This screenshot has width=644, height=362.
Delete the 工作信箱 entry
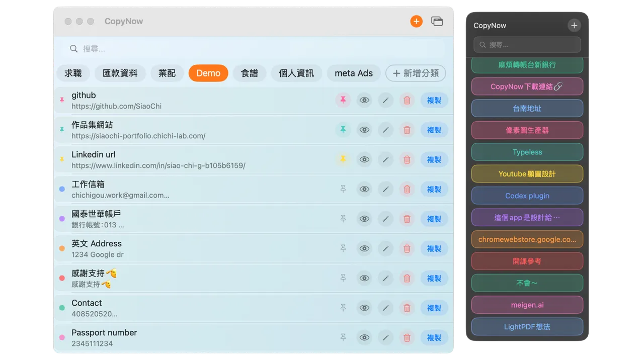coord(407,189)
